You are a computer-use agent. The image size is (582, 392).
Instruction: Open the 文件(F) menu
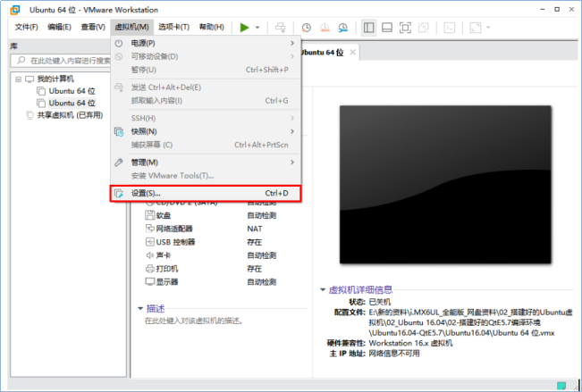click(x=26, y=27)
